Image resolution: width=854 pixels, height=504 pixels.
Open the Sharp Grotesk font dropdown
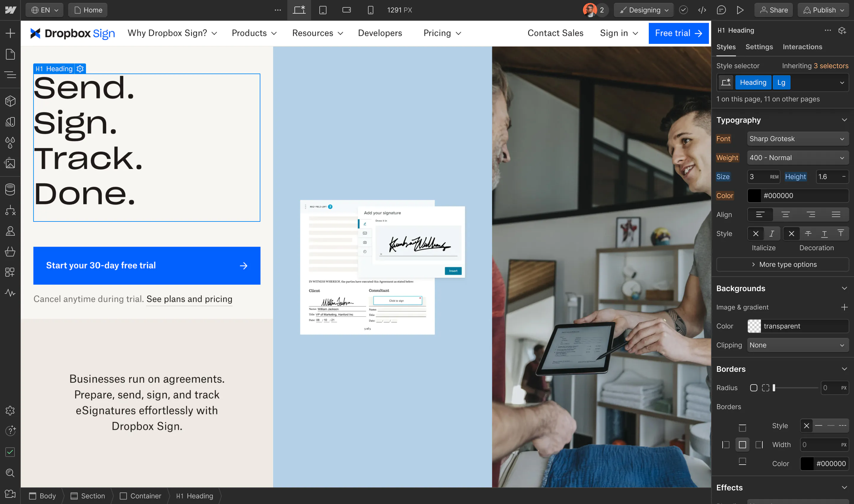[798, 138]
